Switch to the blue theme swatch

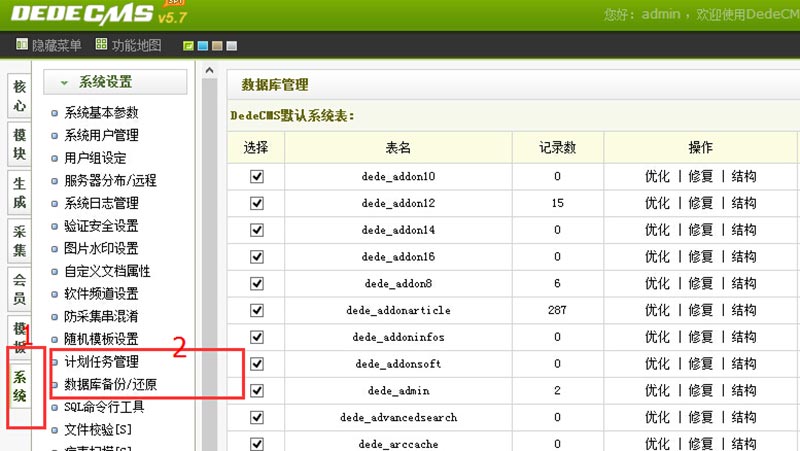coord(202,46)
